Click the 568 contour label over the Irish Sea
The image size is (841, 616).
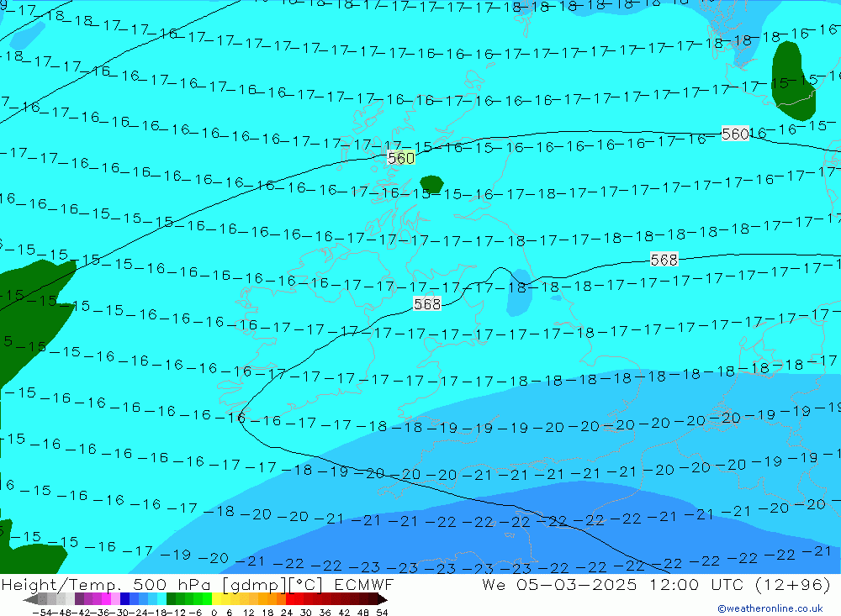point(427,304)
